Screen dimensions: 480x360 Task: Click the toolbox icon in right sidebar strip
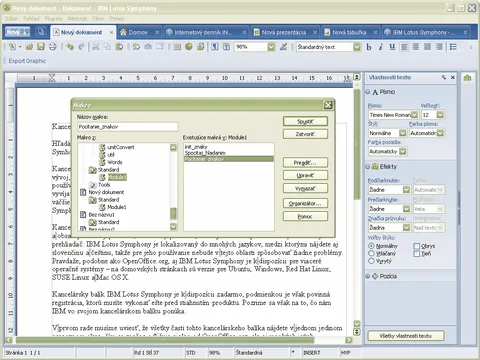pos(467,78)
